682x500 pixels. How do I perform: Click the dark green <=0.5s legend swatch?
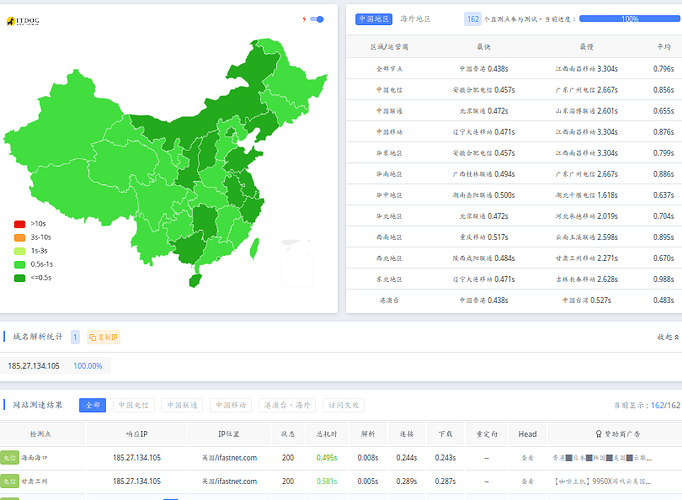(x=20, y=277)
